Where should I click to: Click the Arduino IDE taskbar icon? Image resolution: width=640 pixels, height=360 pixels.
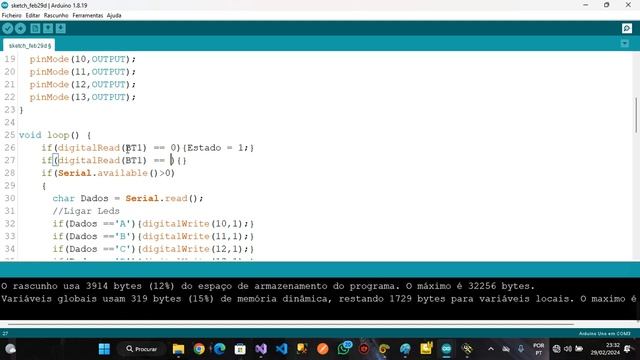click(x=446, y=349)
